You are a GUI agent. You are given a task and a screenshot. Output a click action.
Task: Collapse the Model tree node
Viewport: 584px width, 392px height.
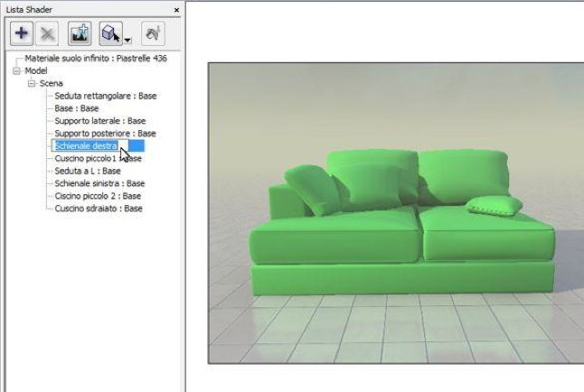pyautogui.click(x=16, y=70)
